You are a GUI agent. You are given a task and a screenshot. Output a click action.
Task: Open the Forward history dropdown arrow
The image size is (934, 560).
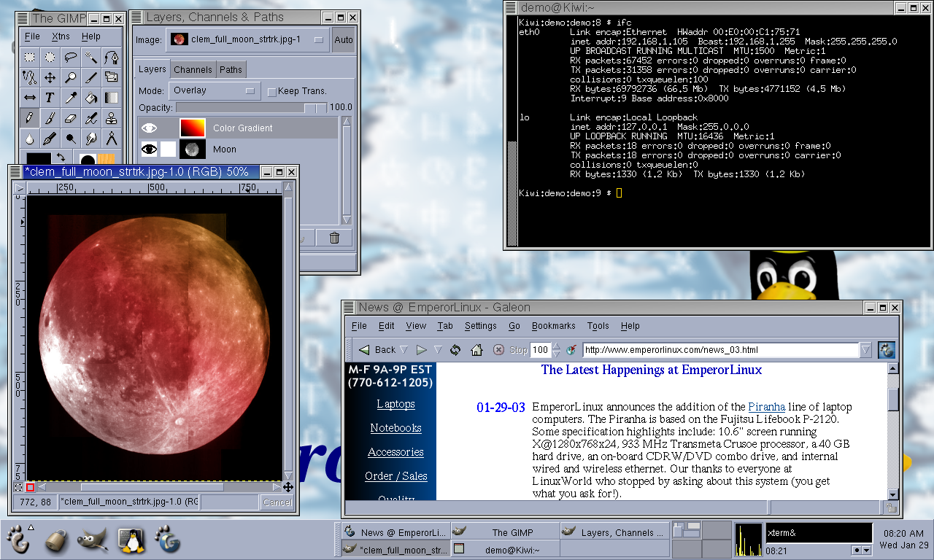click(438, 350)
